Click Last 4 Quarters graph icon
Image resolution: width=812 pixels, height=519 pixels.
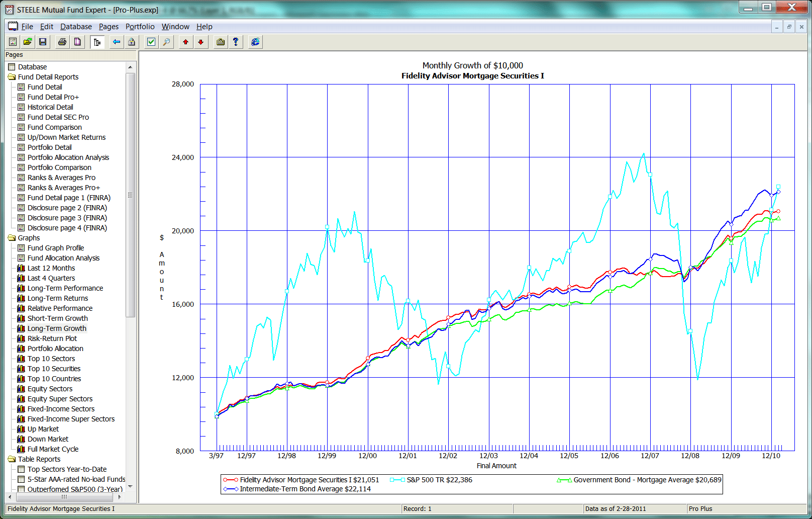pyautogui.click(x=21, y=278)
